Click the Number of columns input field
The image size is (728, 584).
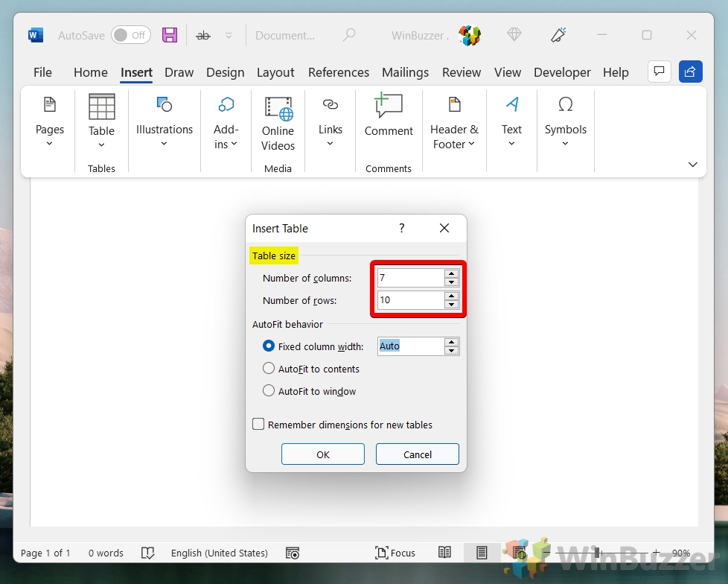tap(410, 278)
